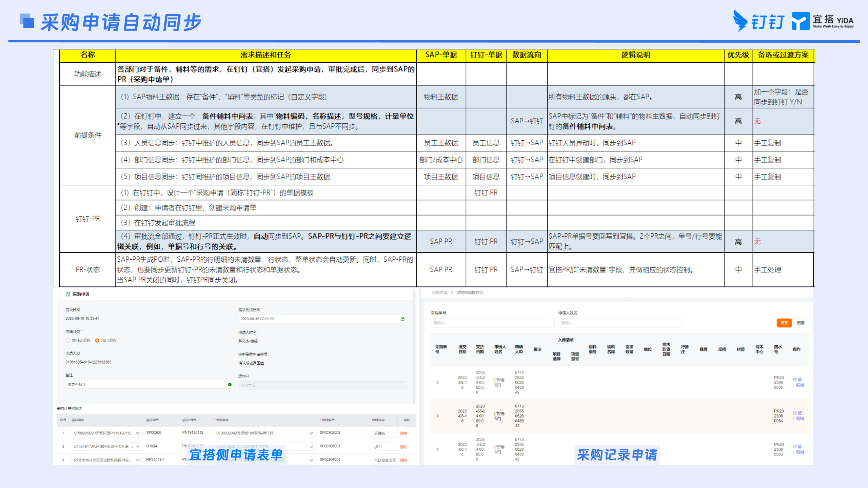Open project dropdown SP00205D20弹簧防错PN19120112
This screenshot has height=488, width=868.
pyautogui.click(x=107, y=433)
